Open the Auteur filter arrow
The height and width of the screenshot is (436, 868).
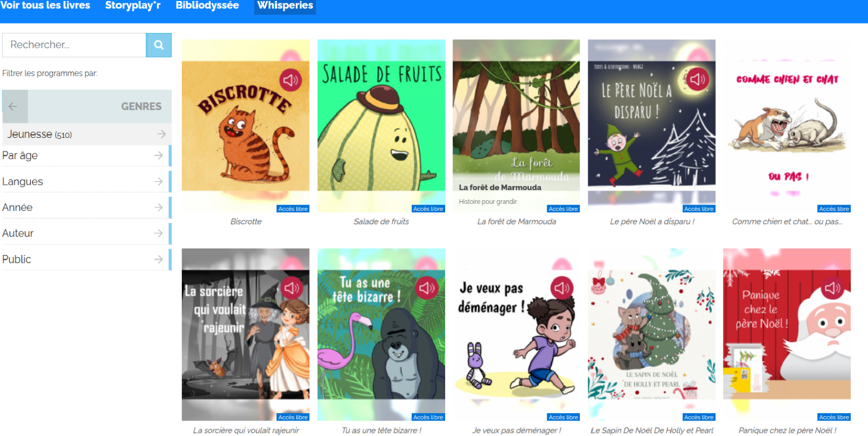click(158, 233)
